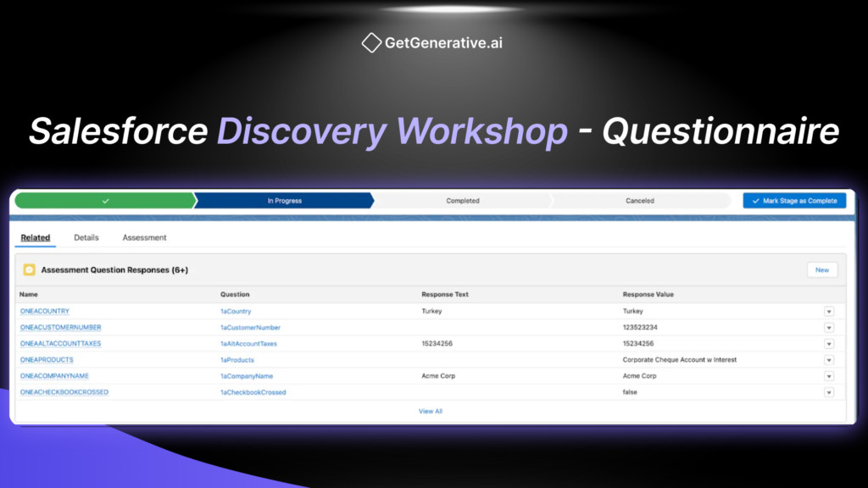
Task: Open the View All link
Action: pyautogui.click(x=431, y=411)
